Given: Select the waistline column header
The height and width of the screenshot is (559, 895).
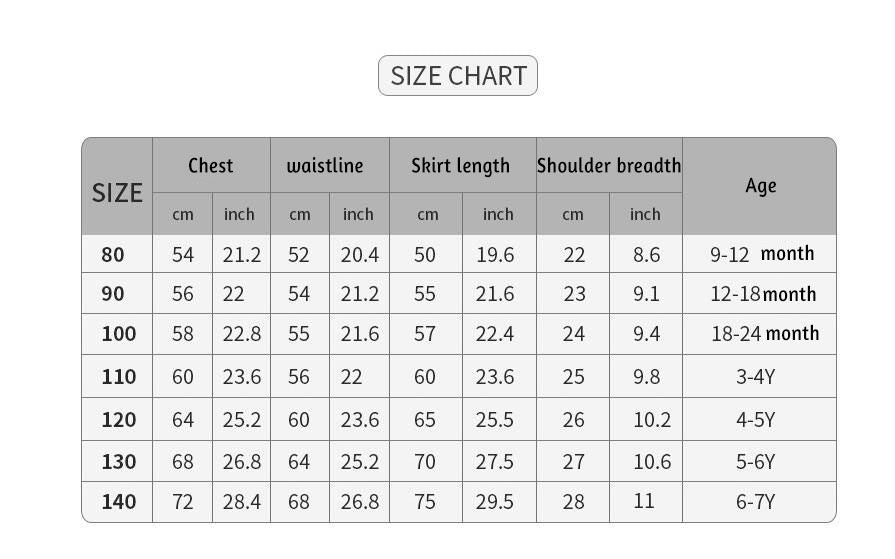Looking at the screenshot, I should pyautogui.click(x=325, y=165).
